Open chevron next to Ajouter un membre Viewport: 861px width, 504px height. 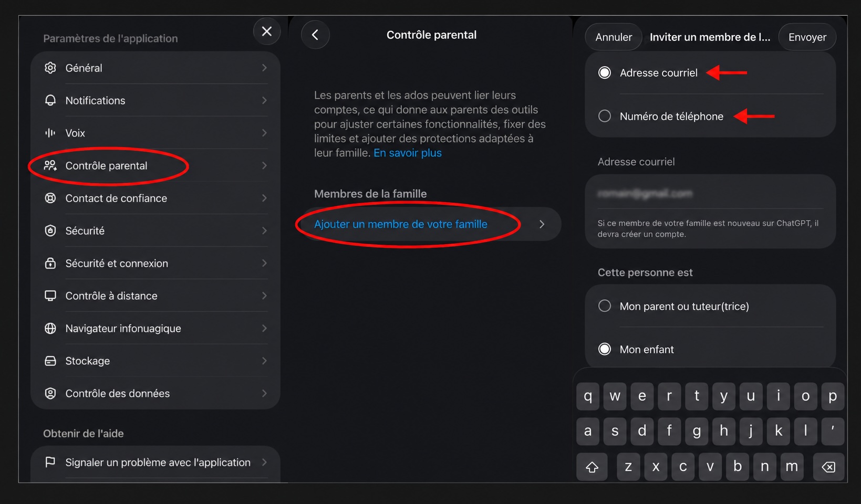542,224
